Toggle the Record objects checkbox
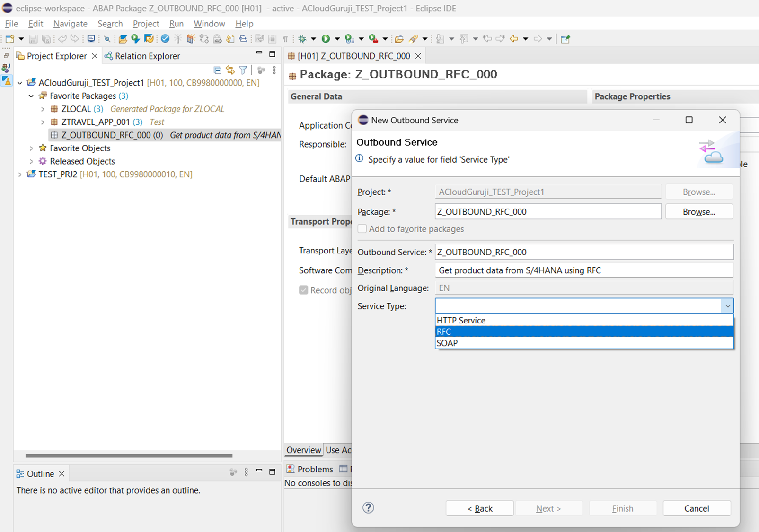 304,290
